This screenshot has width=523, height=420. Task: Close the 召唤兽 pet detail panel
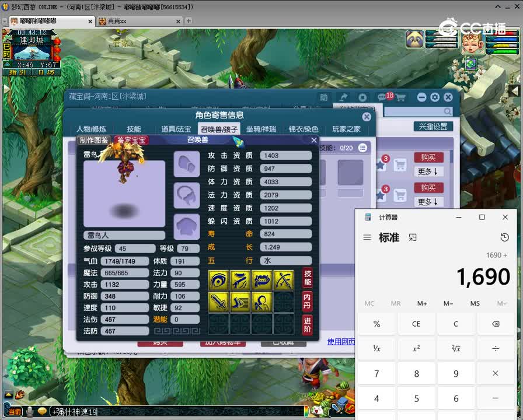click(x=313, y=140)
